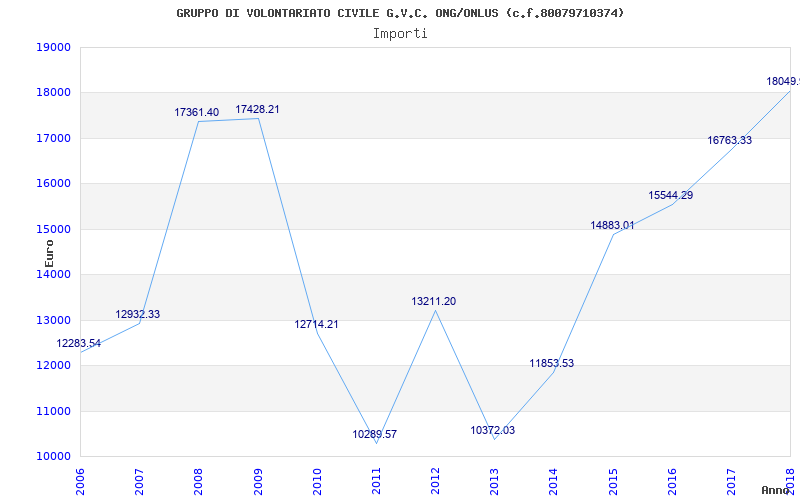Viewport: 800px width, 500px height.
Task: Select data label 12714.21
Action: point(316,324)
